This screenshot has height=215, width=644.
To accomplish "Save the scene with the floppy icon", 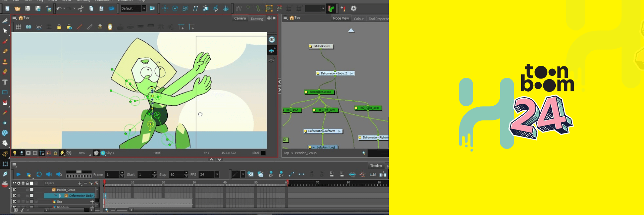I will (x=28, y=8).
